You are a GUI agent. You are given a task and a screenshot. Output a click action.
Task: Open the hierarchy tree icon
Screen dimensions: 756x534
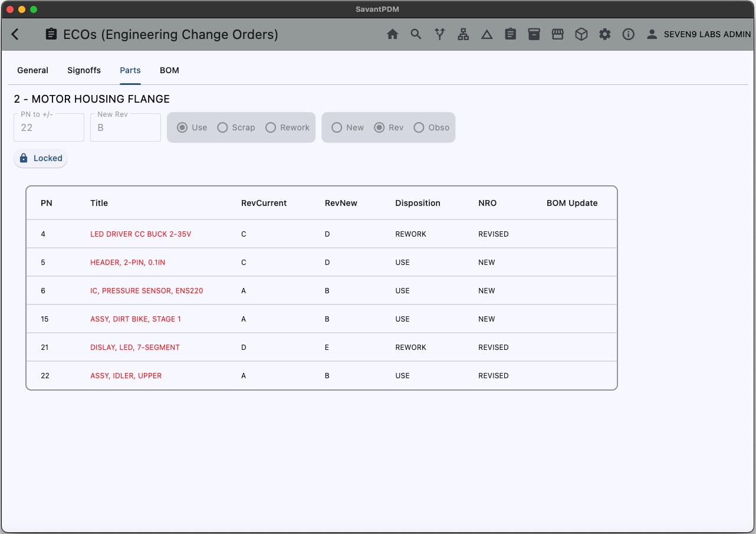[464, 34]
